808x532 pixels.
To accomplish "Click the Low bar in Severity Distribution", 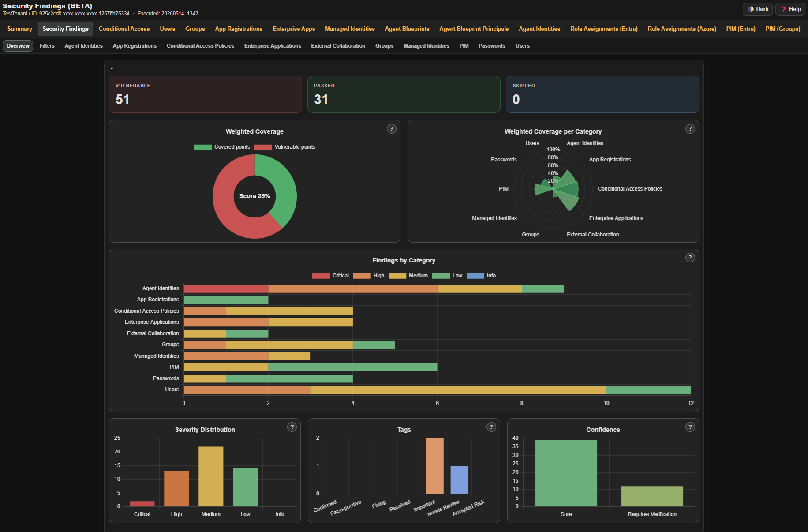I will click(x=245, y=487).
